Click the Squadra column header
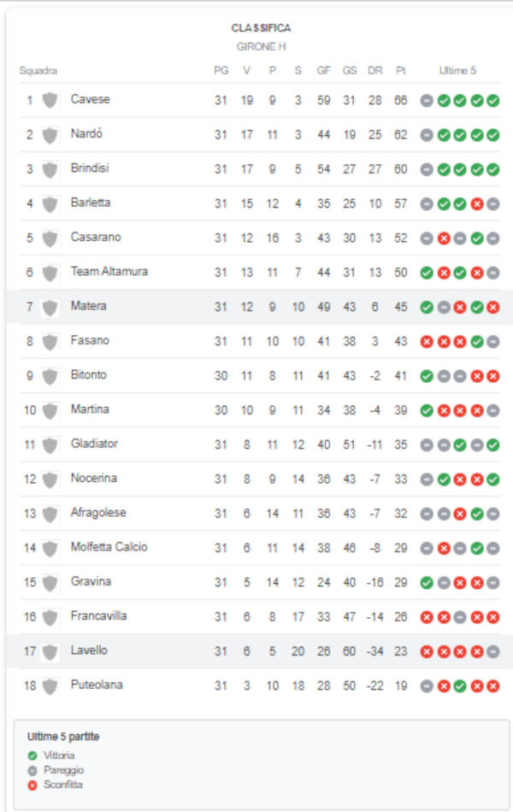 point(38,70)
